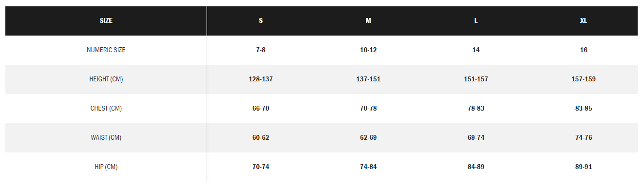
Task: Select the M size header
Action: coord(368,21)
